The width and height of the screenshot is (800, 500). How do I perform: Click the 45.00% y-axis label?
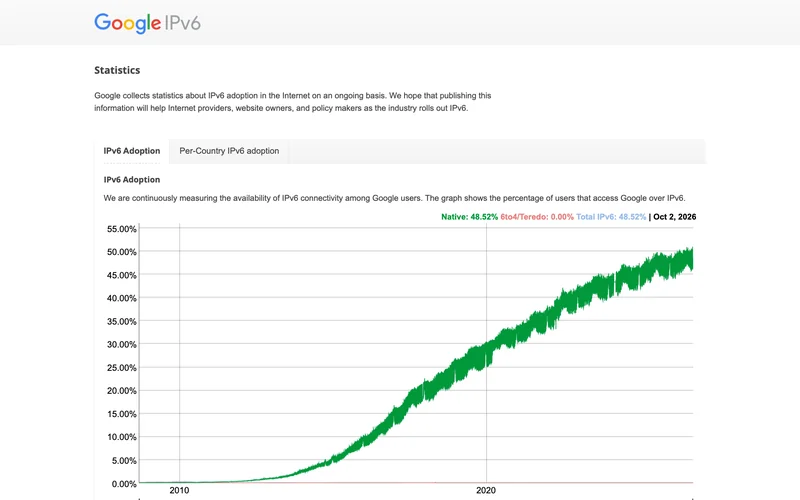click(x=121, y=276)
